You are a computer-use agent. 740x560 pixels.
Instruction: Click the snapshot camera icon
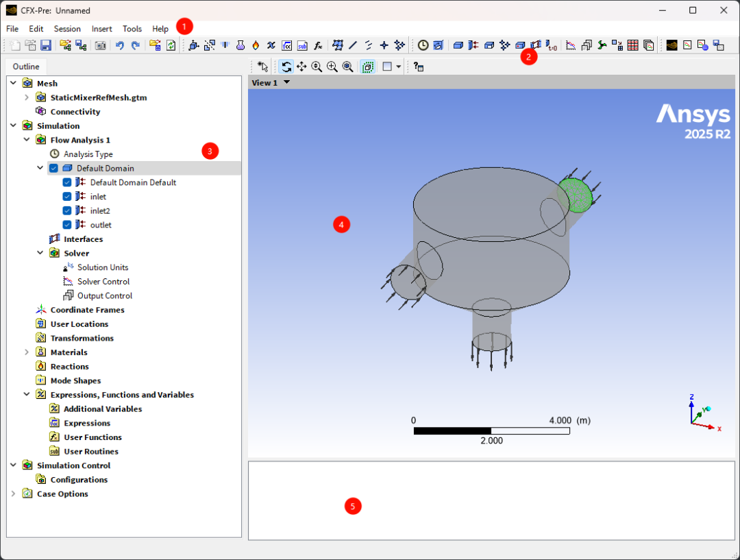coord(100,45)
